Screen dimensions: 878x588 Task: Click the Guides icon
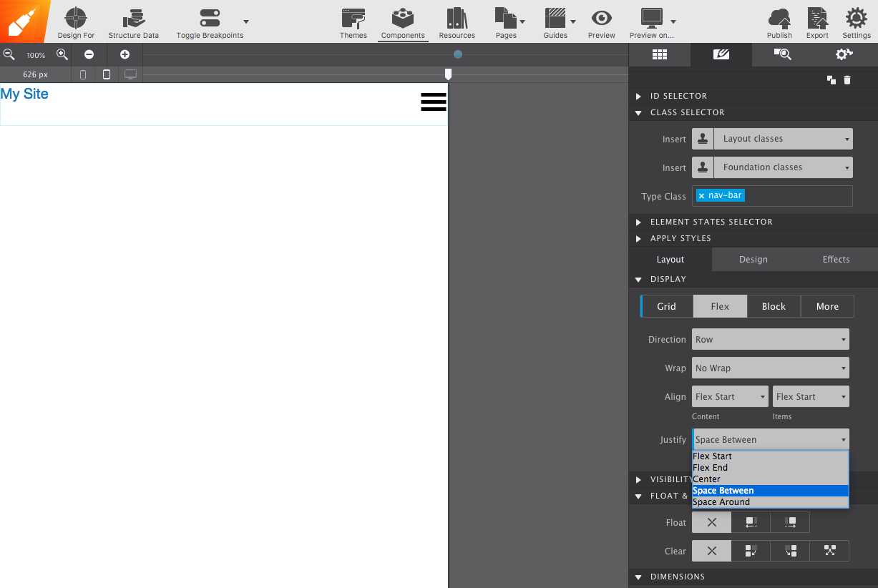pyautogui.click(x=555, y=18)
